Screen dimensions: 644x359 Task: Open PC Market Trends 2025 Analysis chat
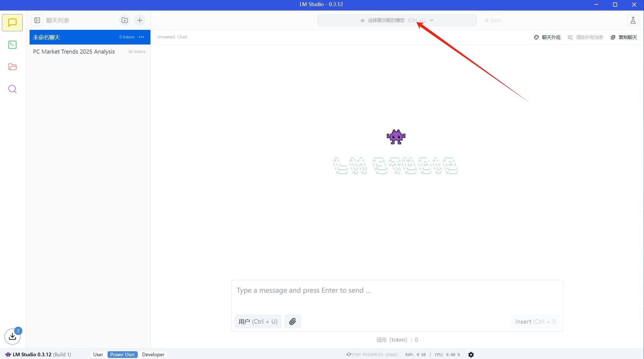74,51
